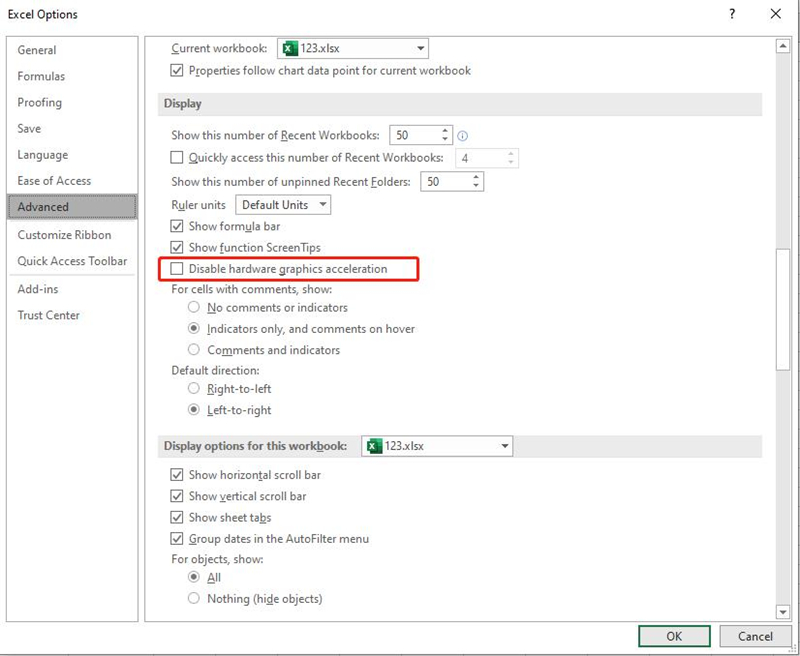
Task: Open Display options for this workbook dropdown
Action: point(504,446)
